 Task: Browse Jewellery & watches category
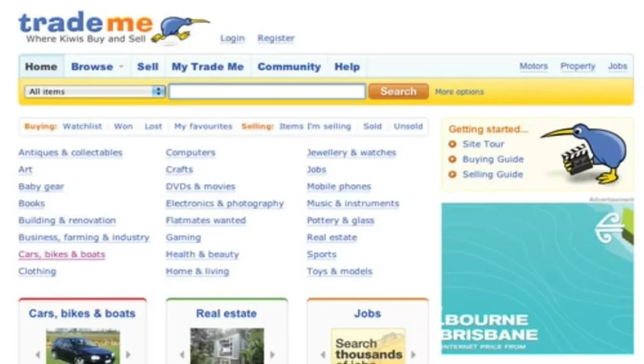[x=352, y=152]
